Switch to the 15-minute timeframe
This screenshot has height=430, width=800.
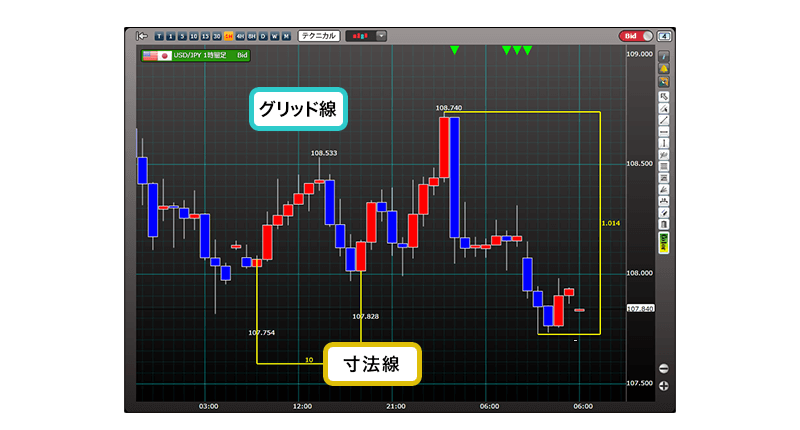[205, 36]
